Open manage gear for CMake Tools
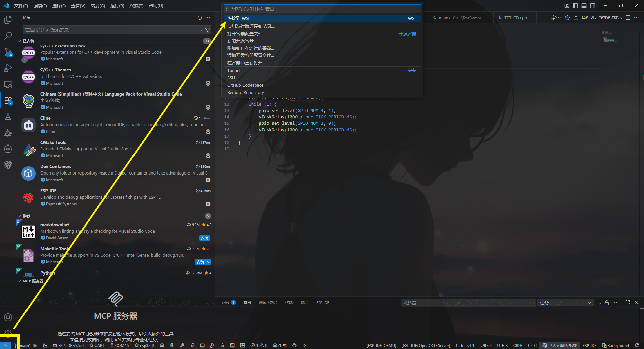The width and height of the screenshot is (644, 349). (x=208, y=156)
